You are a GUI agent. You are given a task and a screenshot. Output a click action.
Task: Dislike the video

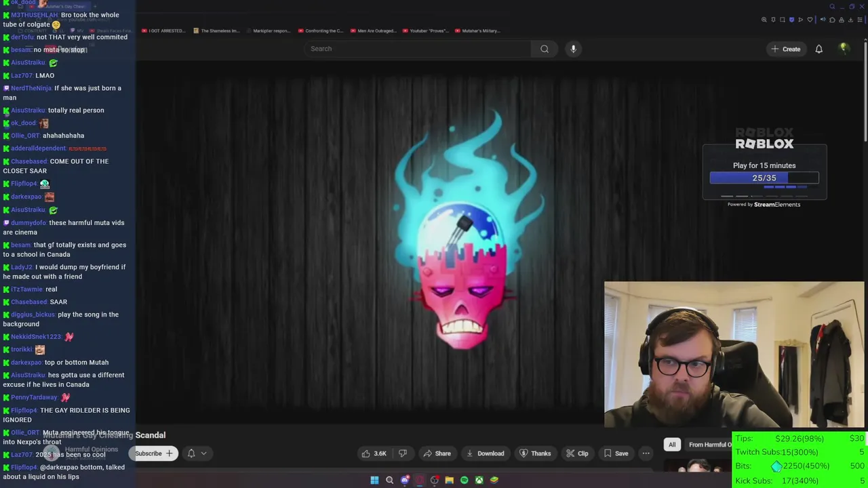click(x=402, y=453)
